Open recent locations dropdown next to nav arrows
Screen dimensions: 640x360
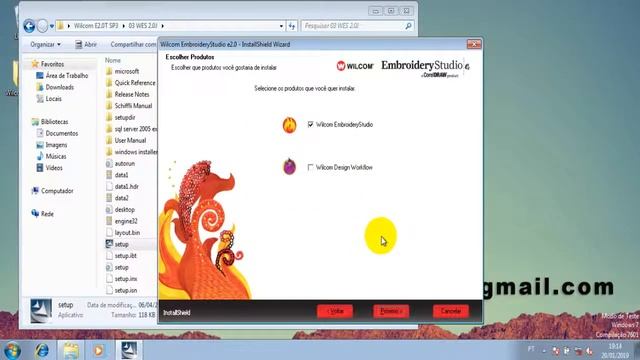pyautogui.click(x=52, y=26)
